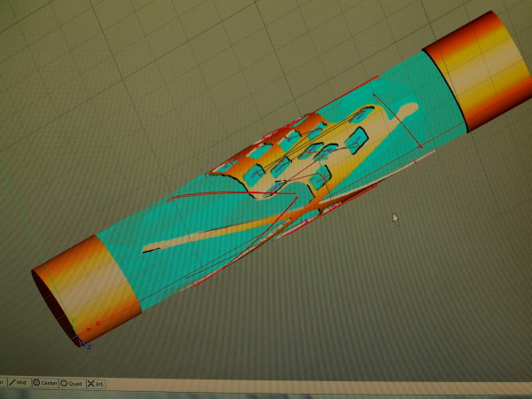Image resolution: width=532 pixels, height=399 pixels.
Task: Click the Int snap X icon
Action: pos(91,383)
